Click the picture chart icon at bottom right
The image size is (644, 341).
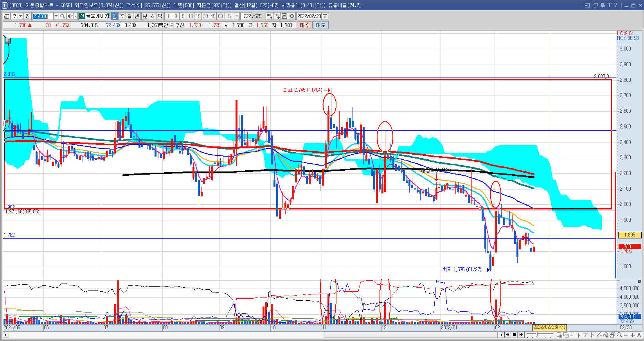(613, 335)
